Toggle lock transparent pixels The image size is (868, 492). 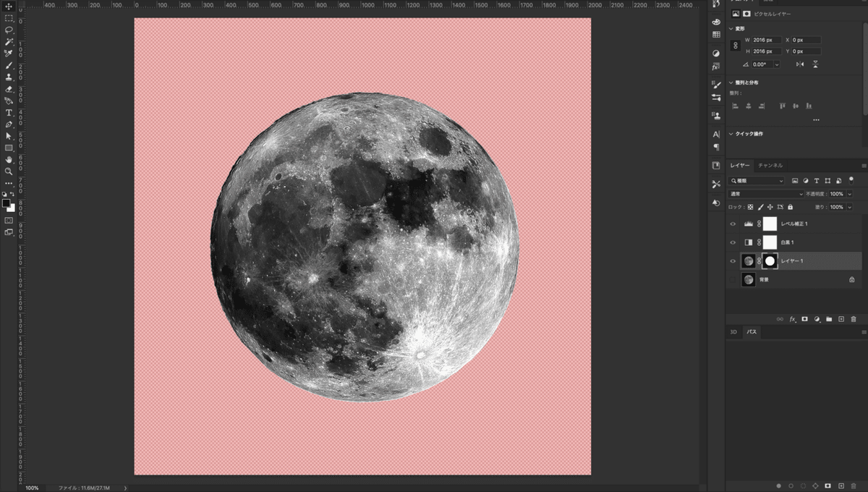tap(750, 207)
